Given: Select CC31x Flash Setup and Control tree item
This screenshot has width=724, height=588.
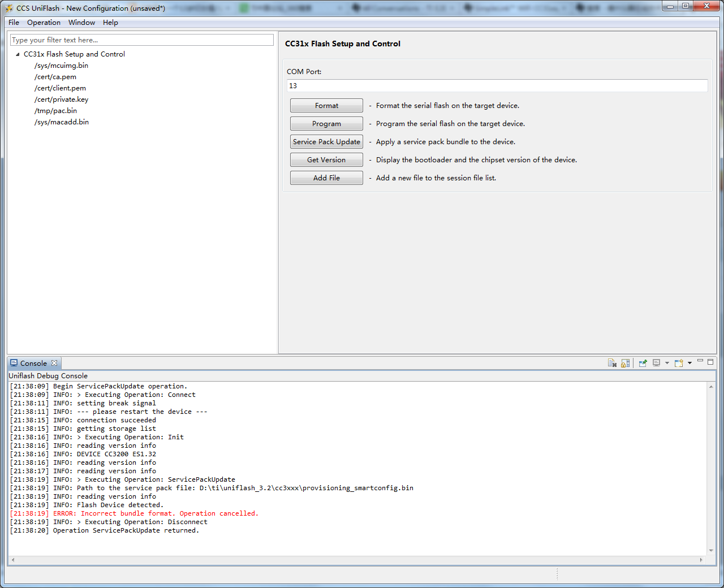Looking at the screenshot, I should 74,54.
